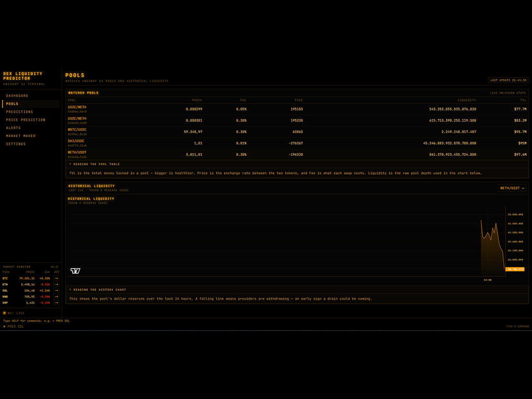Click the Live On-Chain State label

(x=508, y=92)
